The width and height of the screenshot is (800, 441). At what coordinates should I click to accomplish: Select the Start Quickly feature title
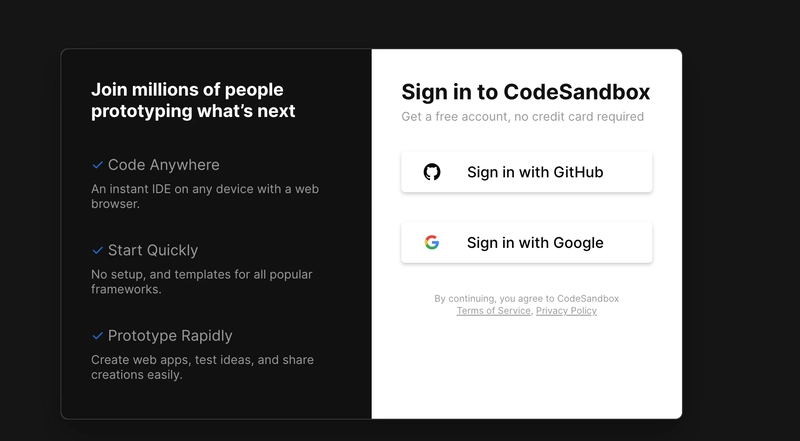pyautogui.click(x=153, y=250)
